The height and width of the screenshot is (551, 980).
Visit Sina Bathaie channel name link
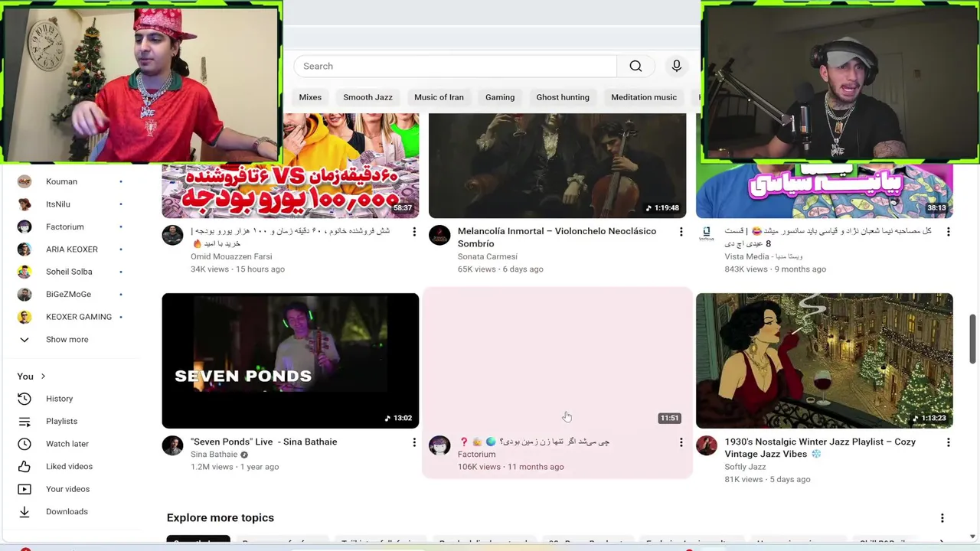[x=214, y=455]
